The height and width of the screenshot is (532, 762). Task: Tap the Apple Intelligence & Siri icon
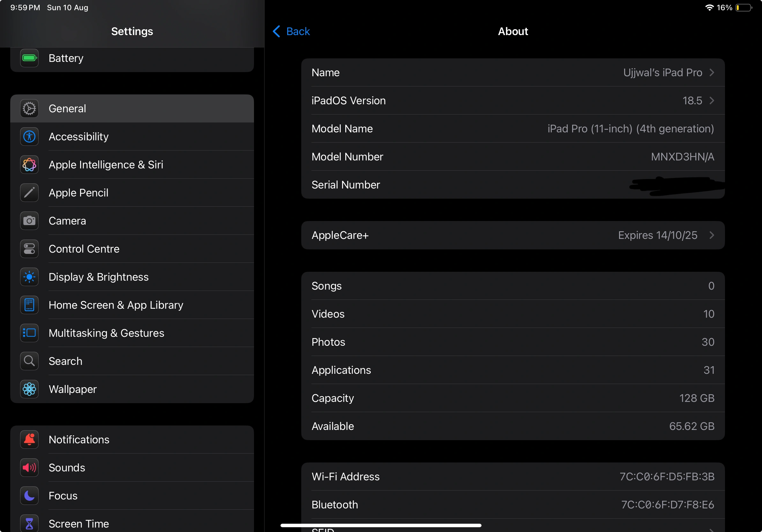point(29,165)
